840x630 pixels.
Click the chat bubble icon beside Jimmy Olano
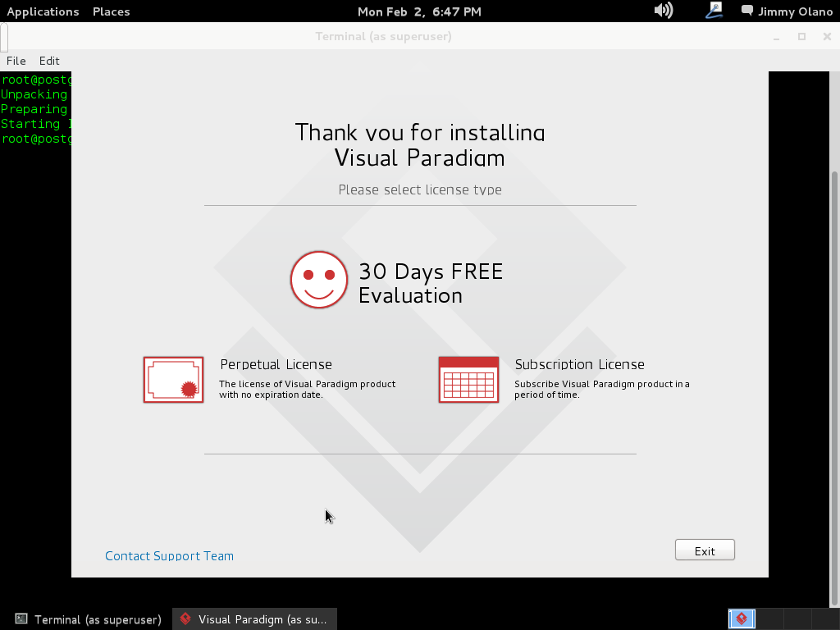point(747,11)
